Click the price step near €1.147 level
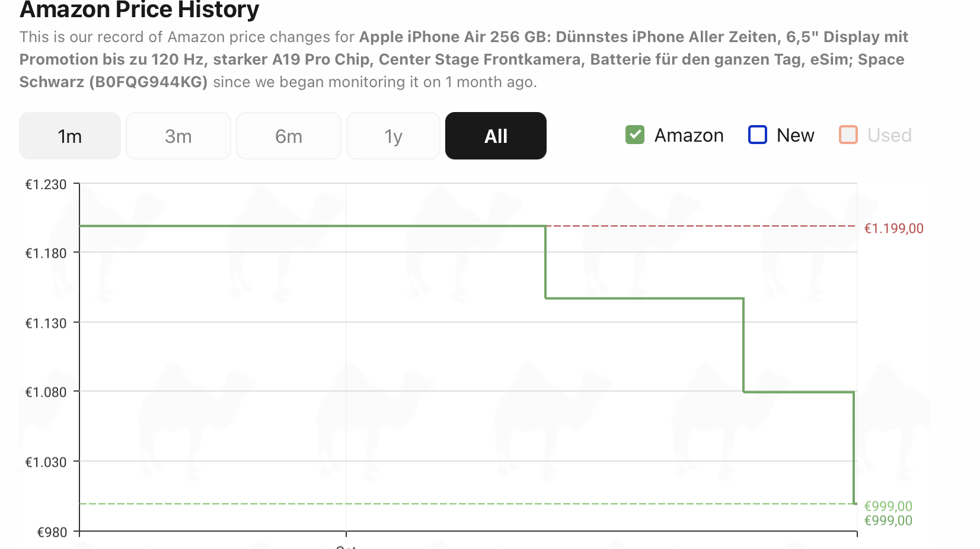980x549 pixels. pyautogui.click(x=644, y=298)
